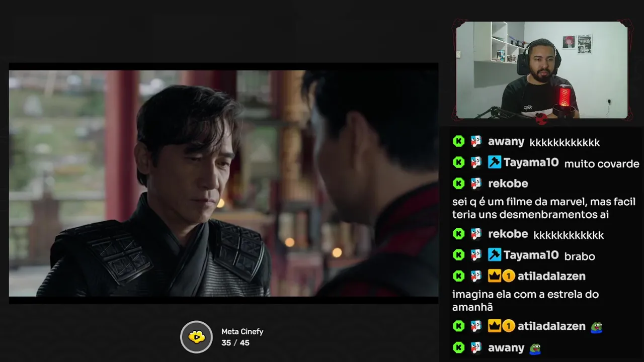
Task: Click red-white chat badge on Tayama10 brabo row
Action: 476,255
